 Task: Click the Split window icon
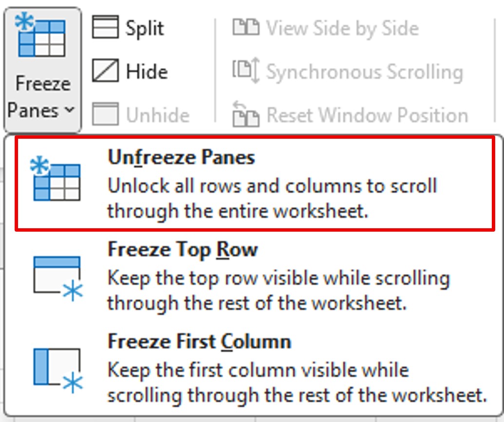[x=105, y=27]
